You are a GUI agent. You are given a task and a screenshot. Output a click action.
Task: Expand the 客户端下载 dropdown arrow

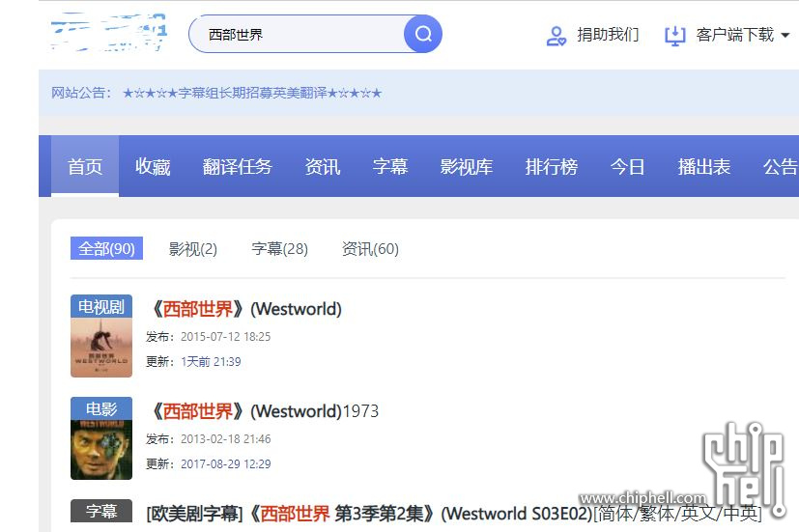pyautogui.click(x=785, y=35)
